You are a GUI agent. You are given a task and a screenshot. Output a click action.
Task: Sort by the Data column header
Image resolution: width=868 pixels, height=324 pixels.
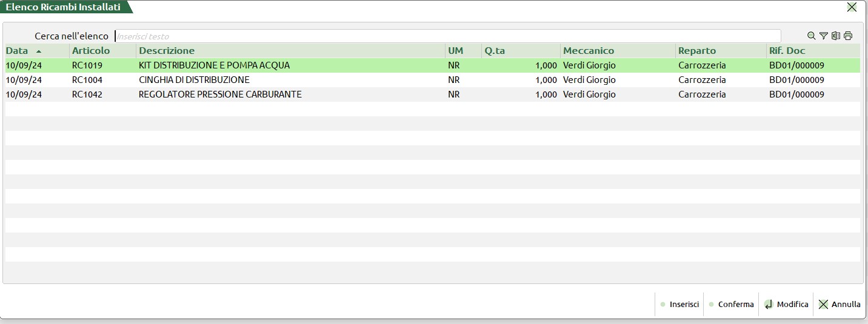pyautogui.click(x=17, y=51)
